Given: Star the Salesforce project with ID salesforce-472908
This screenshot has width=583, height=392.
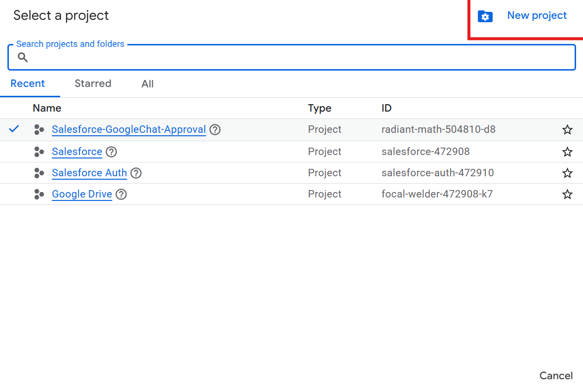Looking at the screenshot, I should coord(567,152).
